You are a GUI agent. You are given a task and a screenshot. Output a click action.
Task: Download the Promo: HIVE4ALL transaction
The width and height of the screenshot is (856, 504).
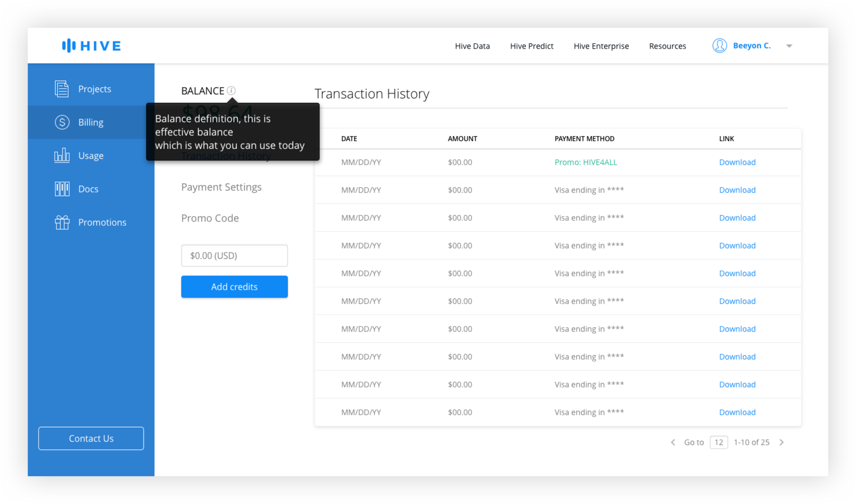point(737,162)
